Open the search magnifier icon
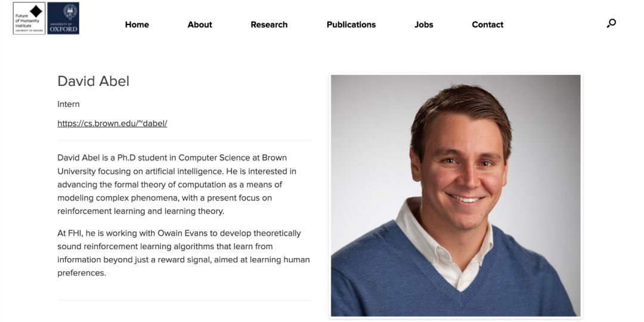Viewport: 644px width, 322px height. (611, 23)
